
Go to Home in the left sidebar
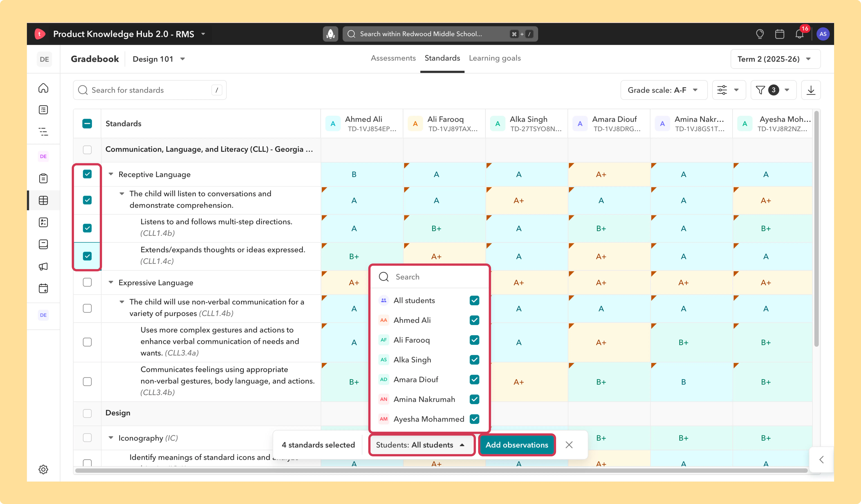coord(43,88)
